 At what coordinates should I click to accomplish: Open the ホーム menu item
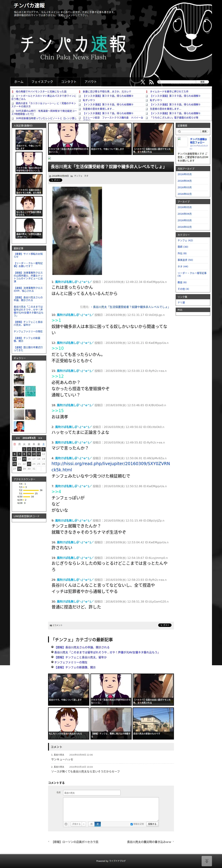(19, 82)
